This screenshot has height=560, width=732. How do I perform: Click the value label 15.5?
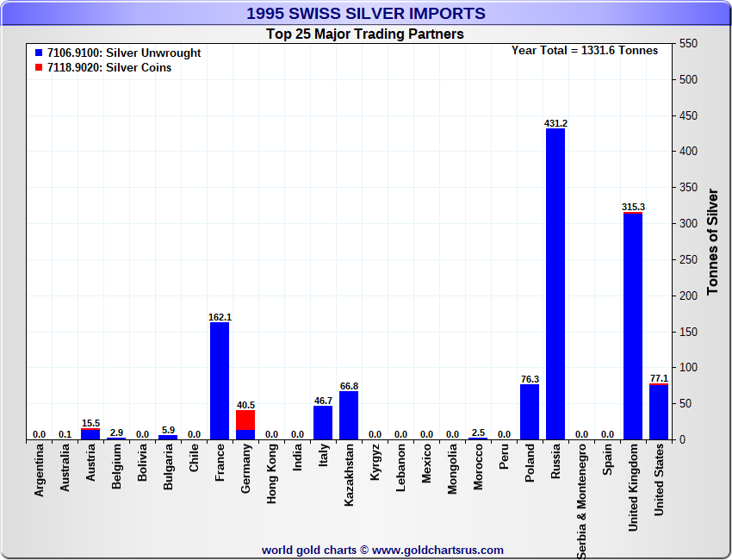[90, 423]
